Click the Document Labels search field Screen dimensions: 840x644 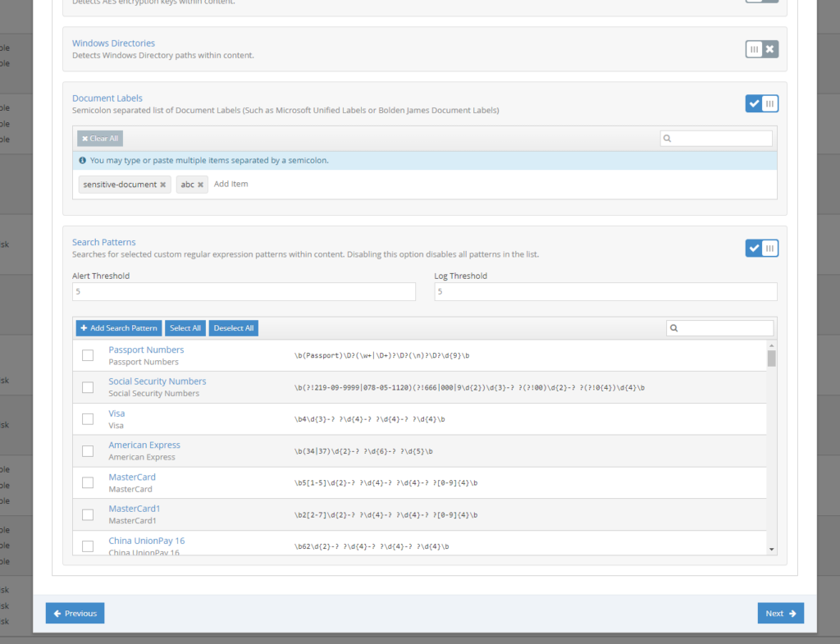click(x=716, y=138)
